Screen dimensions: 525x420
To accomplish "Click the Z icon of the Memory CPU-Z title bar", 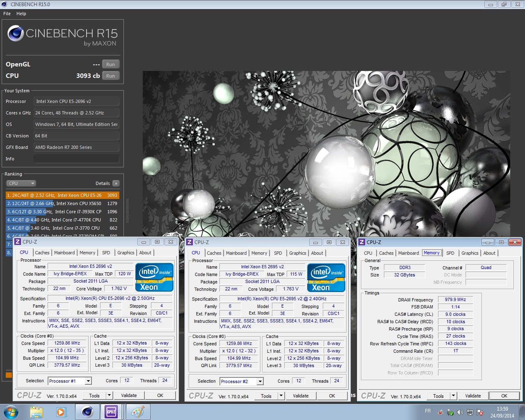I will pos(362,242).
